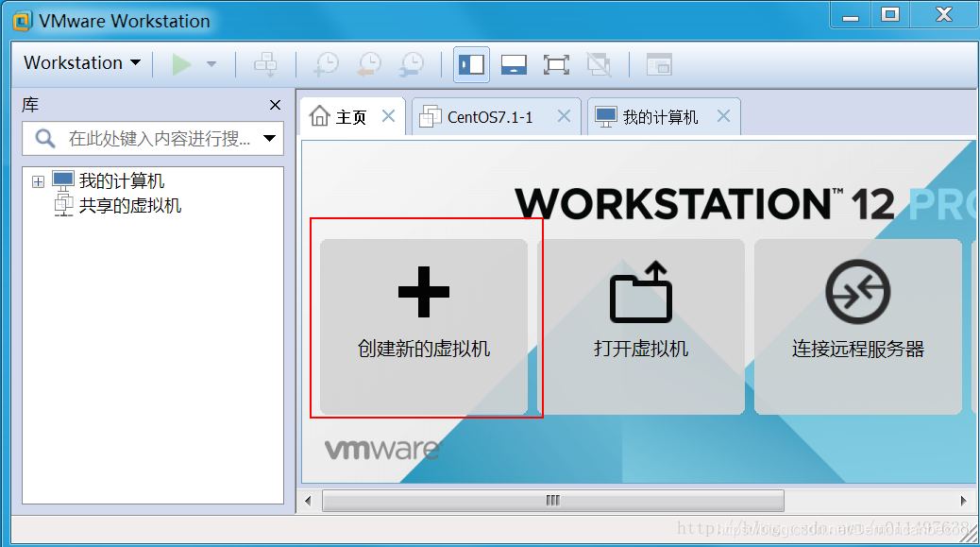This screenshot has width=980, height=547.
Task: Close the library panel
Action: (275, 105)
